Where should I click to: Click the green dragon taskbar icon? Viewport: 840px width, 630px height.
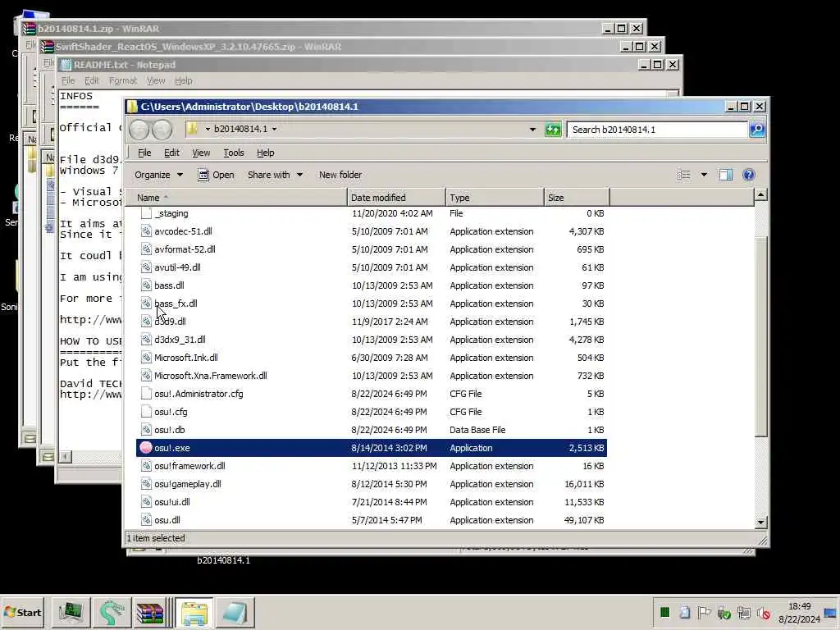coord(111,612)
